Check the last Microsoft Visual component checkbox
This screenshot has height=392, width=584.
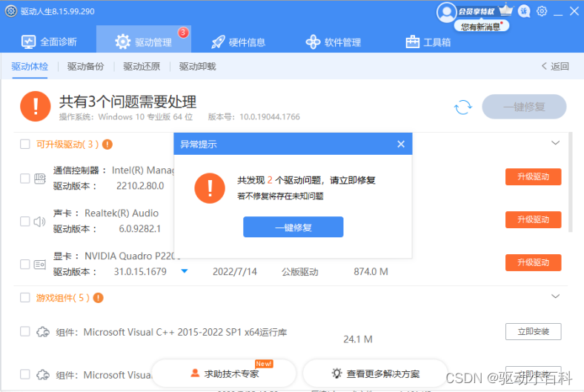coord(25,374)
